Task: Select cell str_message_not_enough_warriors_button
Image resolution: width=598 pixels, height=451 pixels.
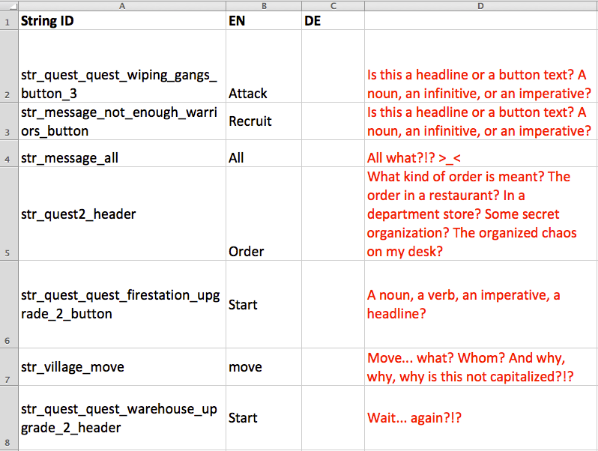Action: pos(122,121)
